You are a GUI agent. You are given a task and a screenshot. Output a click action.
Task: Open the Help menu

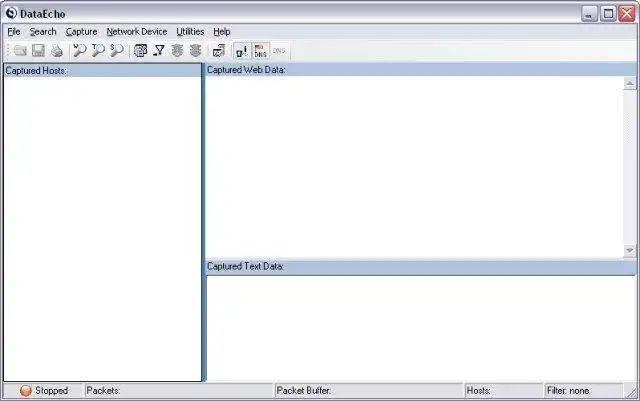[x=222, y=31]
